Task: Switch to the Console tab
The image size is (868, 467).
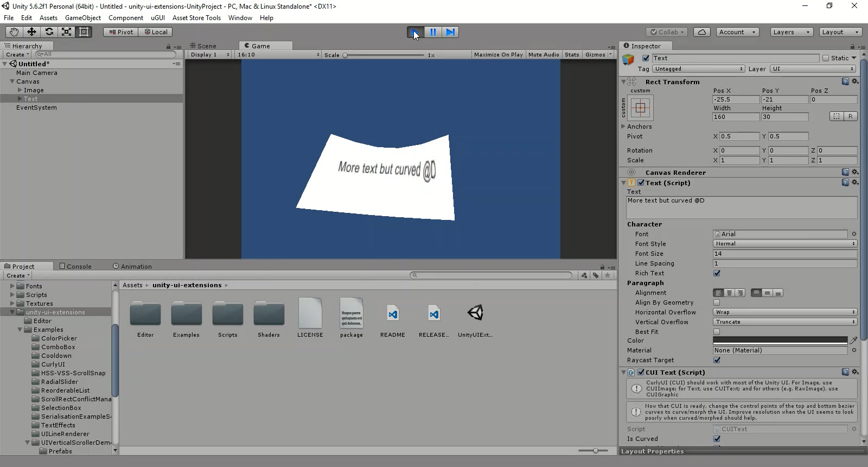Action: point(75,267)
